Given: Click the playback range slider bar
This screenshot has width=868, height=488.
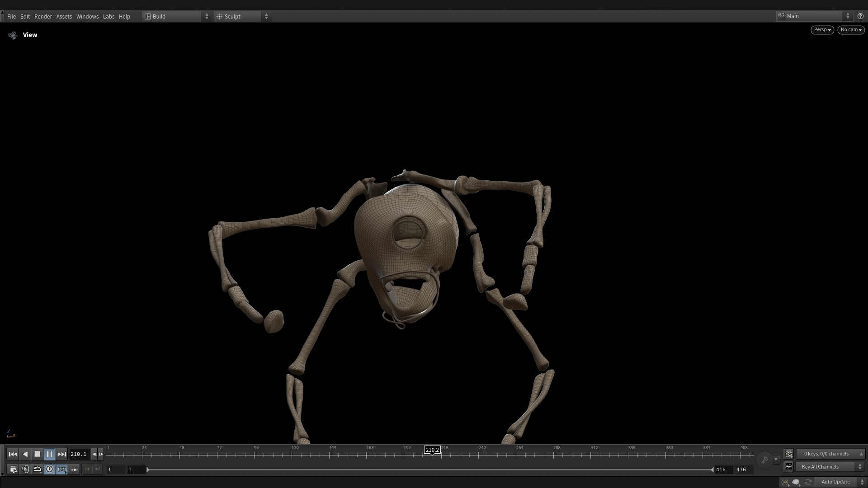Looking at the screenshot, I should click(429, 470).
